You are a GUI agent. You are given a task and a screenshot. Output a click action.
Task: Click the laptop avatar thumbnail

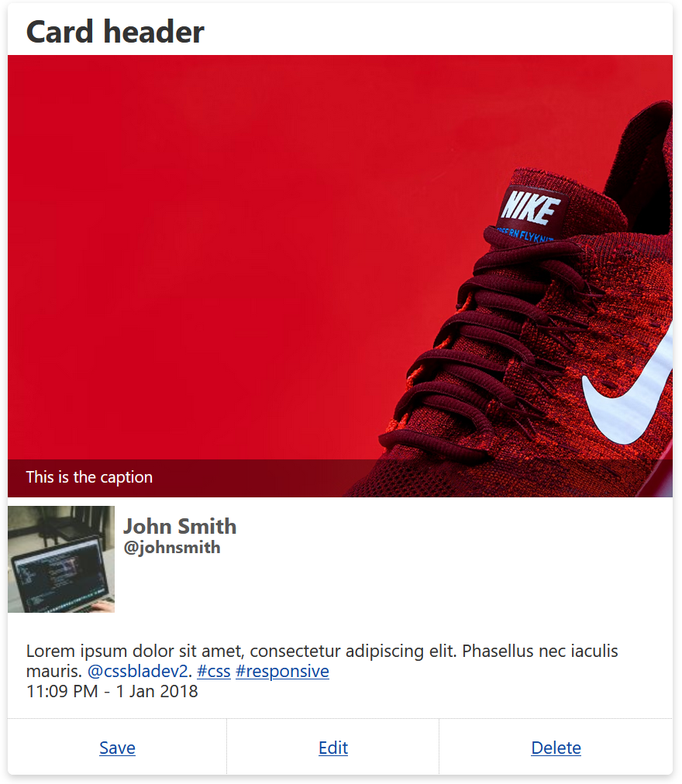click(x=61, y=559)
